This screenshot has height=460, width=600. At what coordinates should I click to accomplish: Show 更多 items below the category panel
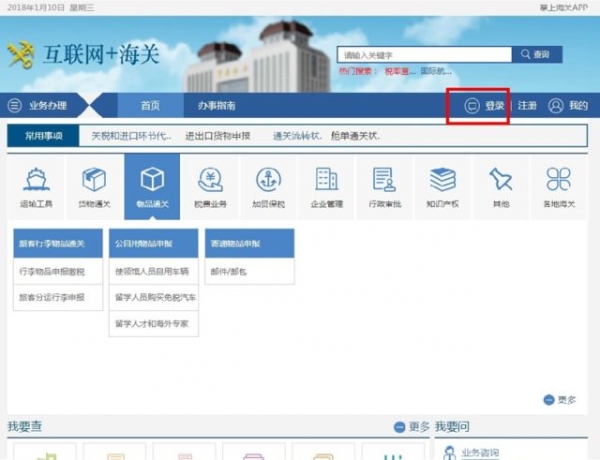560,399
